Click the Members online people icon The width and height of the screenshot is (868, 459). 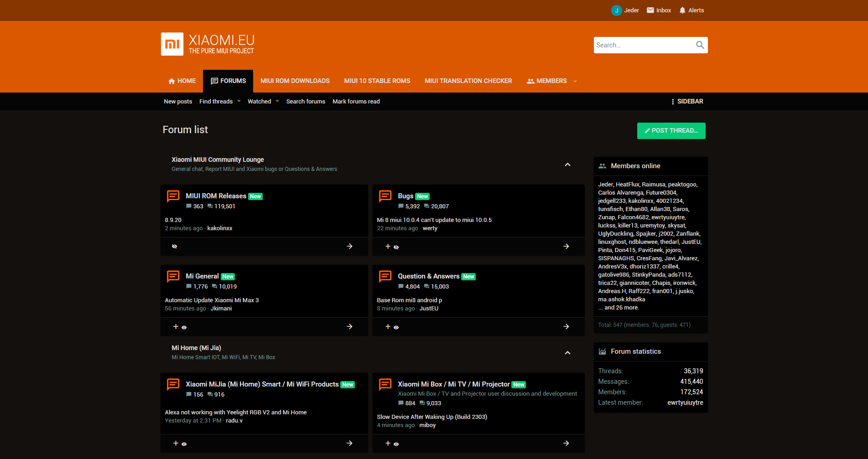602,166
